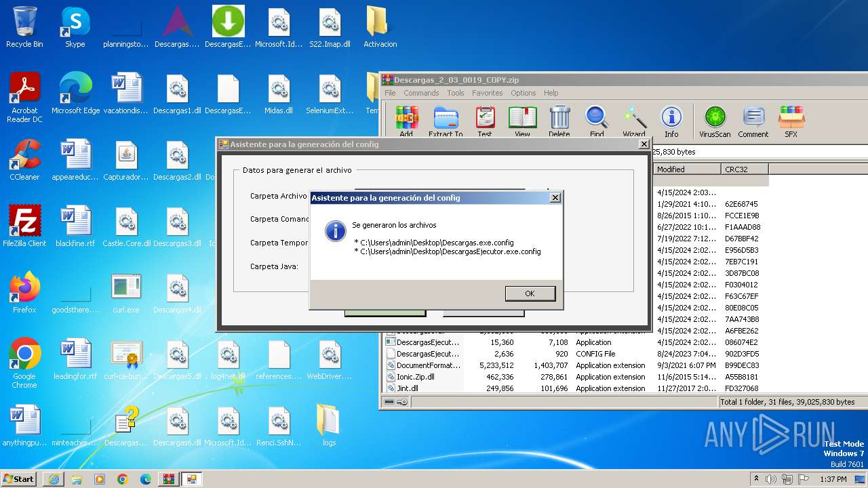Select Descargas6.dll file on desktop

pyautogui.click(x=177, y=426)
